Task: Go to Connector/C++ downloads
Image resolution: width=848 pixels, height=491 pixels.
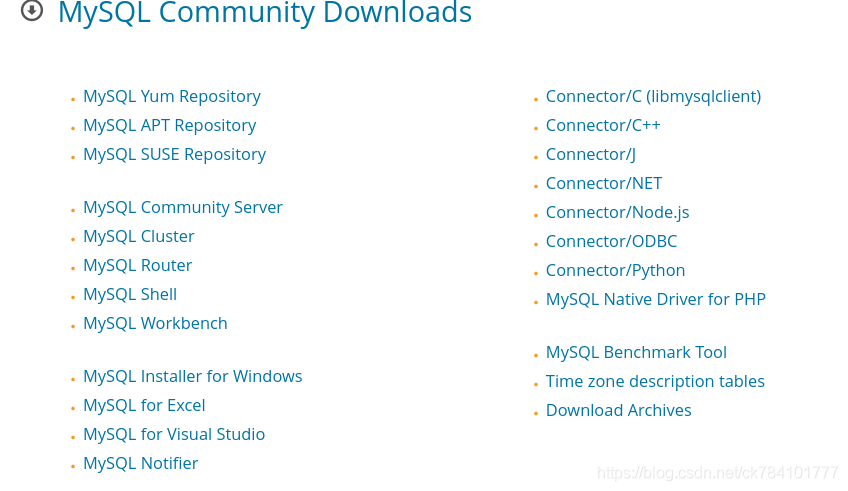Action: coord(603,125)
